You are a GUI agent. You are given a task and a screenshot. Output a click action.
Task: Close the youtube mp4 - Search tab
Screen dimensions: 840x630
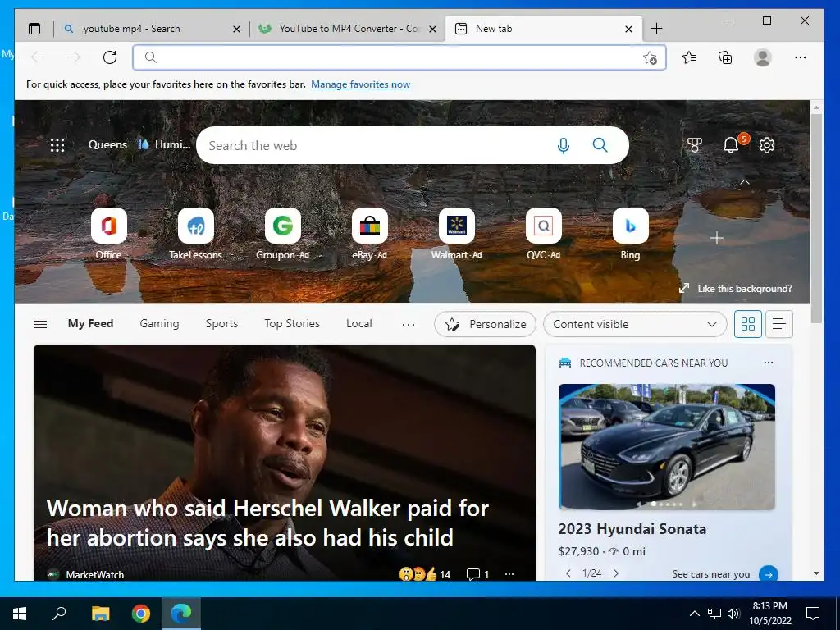(x=236, y=29)
